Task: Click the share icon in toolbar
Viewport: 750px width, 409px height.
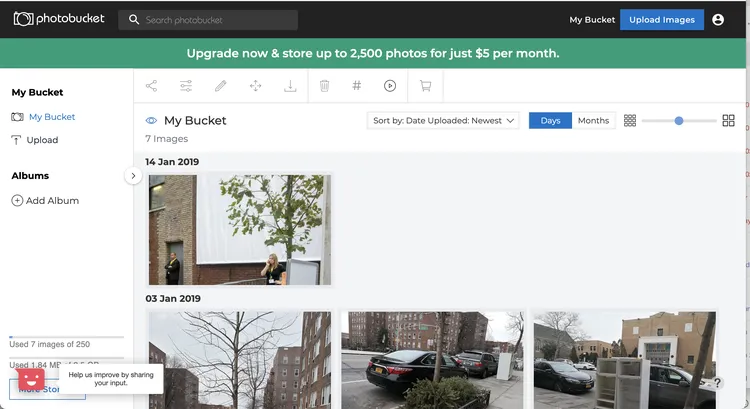Action: click(x=152, y=86)
